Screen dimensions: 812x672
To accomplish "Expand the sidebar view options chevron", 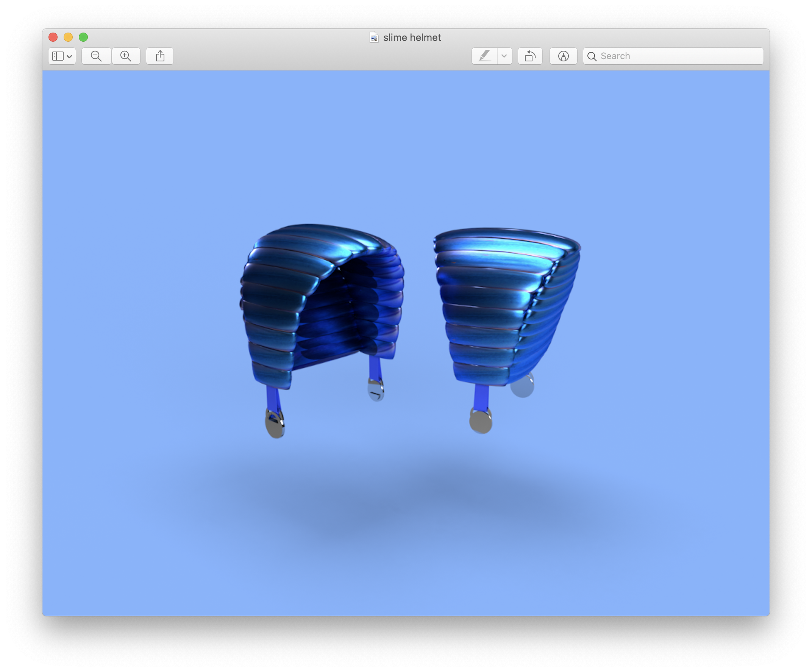I will click(69, 56).
